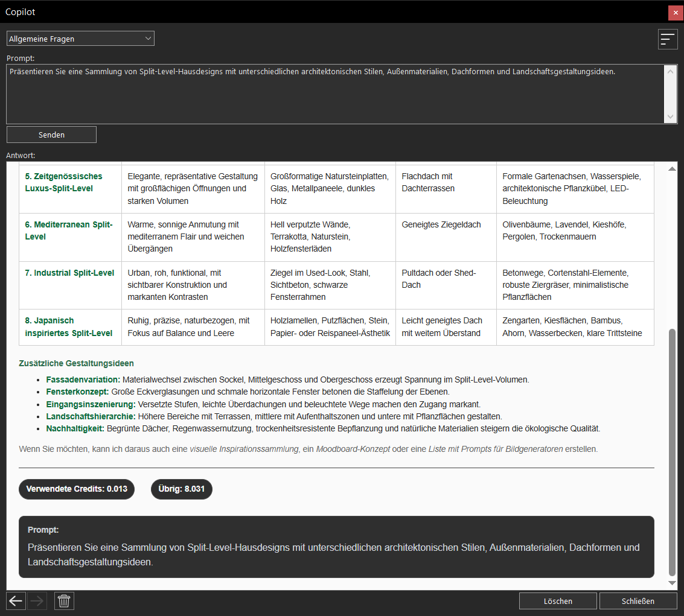Screen dimensions: 684x616
Task: Click the 'Leicht geneigtes Dach mit weitem Überstand' cell
Action: pos(446,327)
